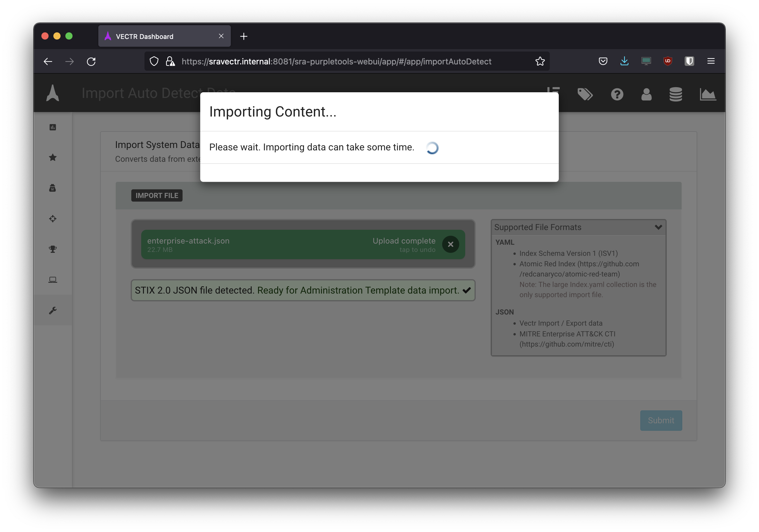Click the JSON format heading
The height and width of the screenshot is (532, 759).
point(504,312)
